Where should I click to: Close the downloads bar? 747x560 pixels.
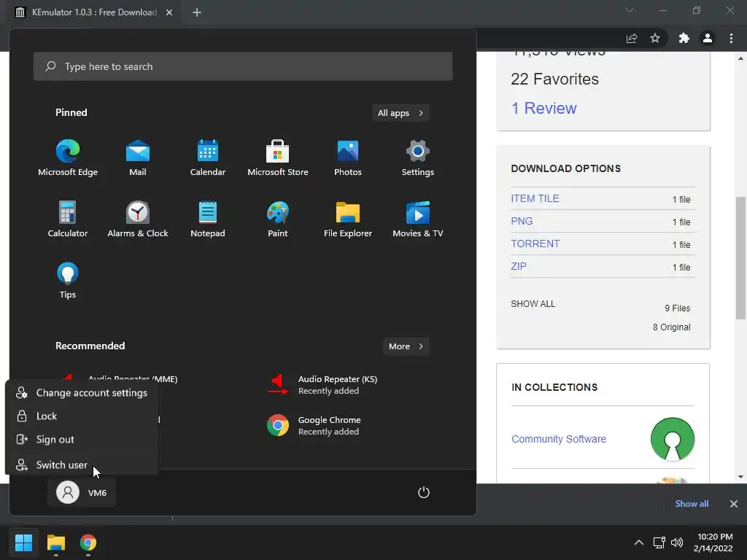point(734,504)
